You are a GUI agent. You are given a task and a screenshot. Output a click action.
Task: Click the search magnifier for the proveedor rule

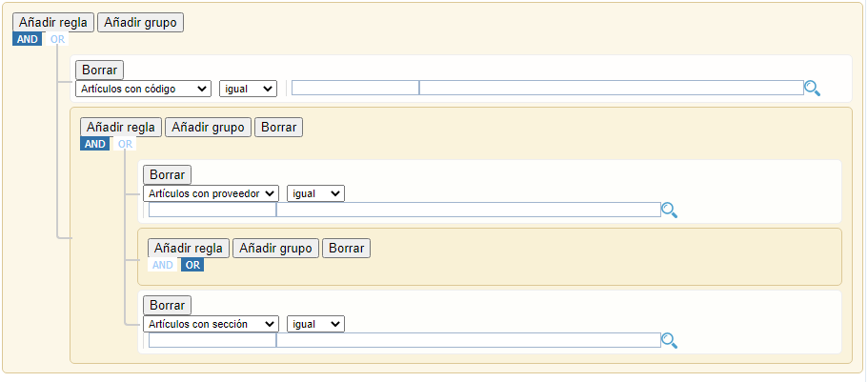[x=669, y=211]
